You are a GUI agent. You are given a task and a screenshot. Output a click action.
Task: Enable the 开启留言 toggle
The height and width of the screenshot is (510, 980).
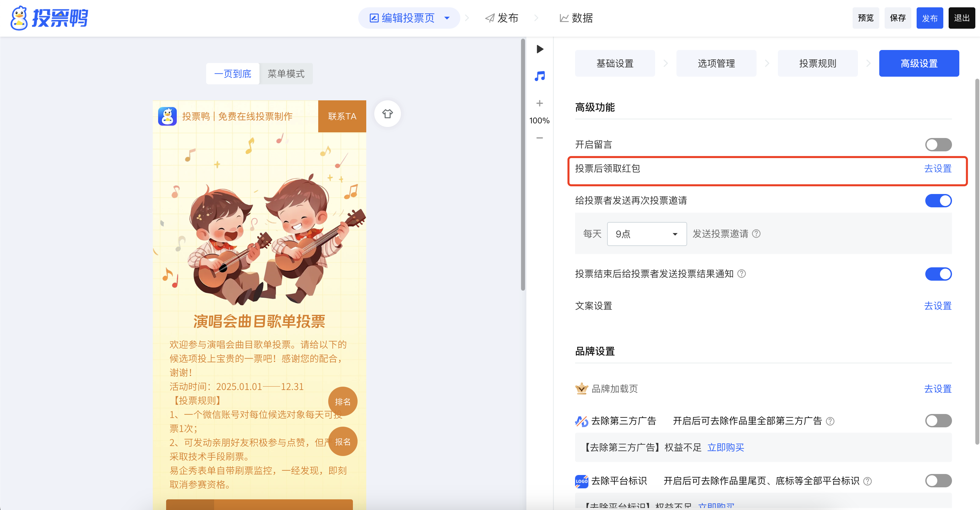(x=938, y=145)
